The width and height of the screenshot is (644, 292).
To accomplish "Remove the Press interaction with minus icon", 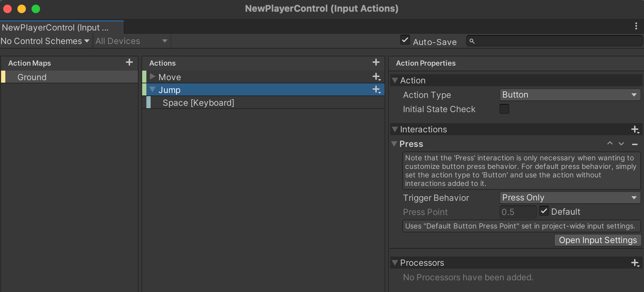I will (635, 144).
